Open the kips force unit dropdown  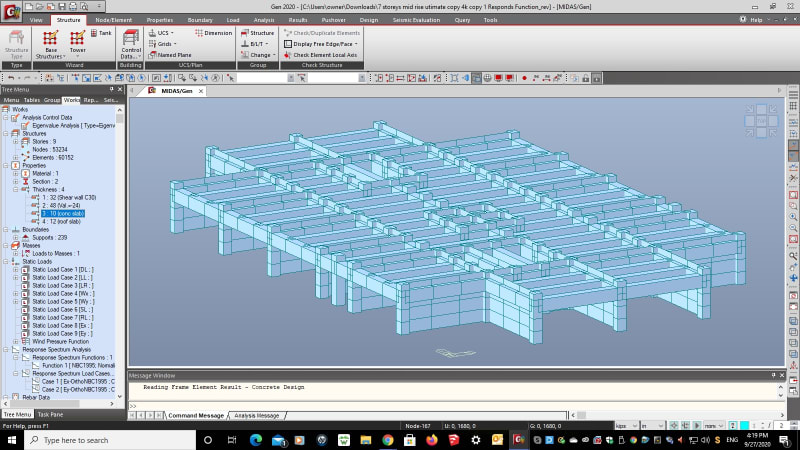[627, 426]
